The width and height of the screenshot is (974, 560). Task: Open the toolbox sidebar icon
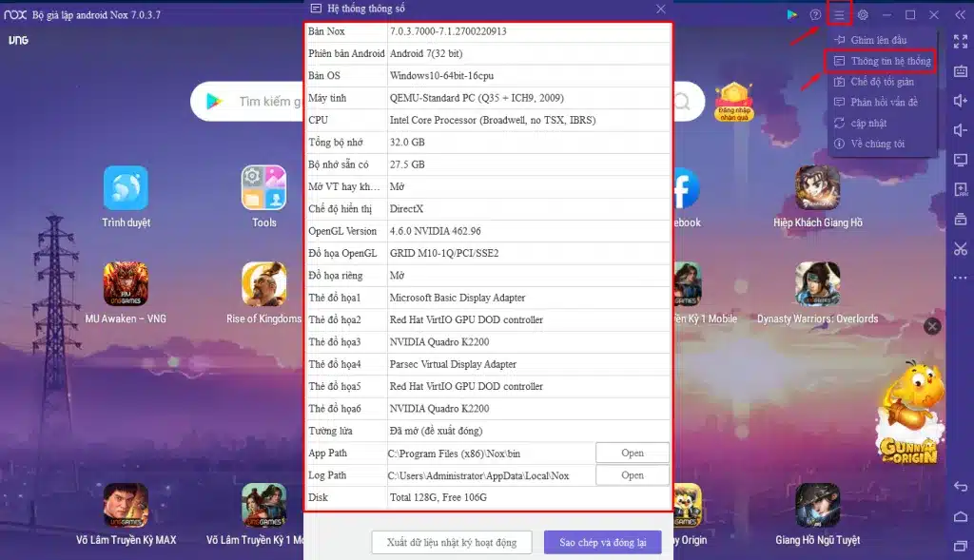tap(961, 219)
